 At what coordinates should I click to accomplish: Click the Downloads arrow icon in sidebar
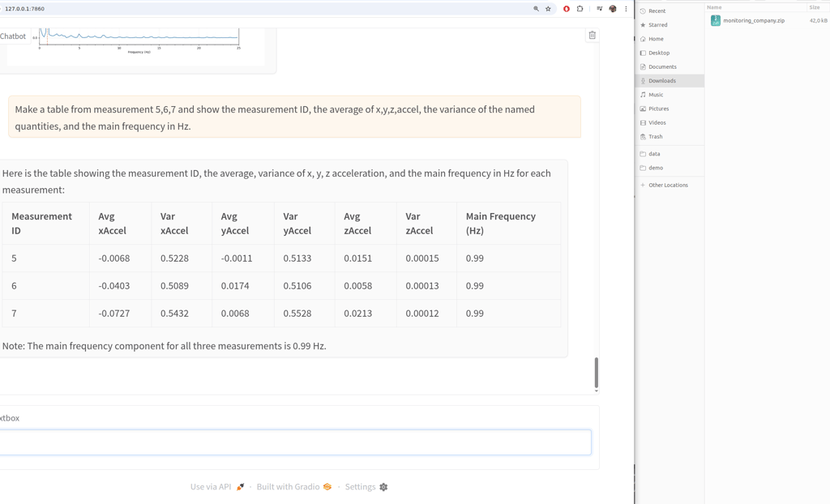(643, 80)
